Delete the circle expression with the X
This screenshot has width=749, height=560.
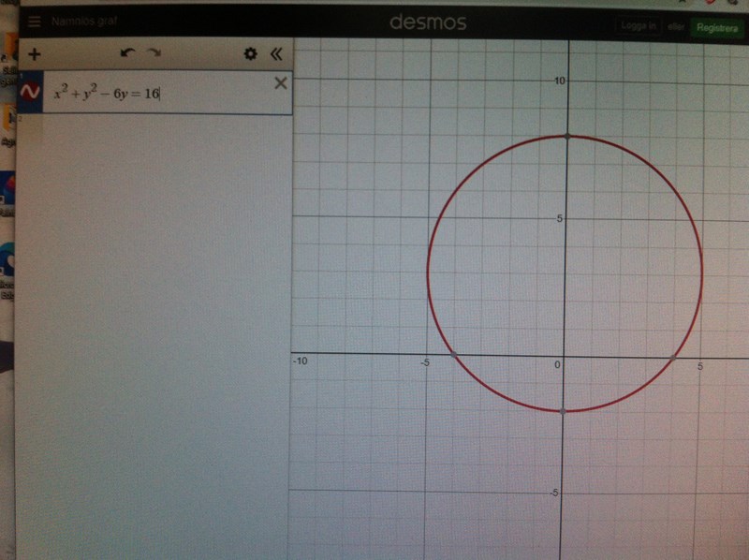(279, 84)
